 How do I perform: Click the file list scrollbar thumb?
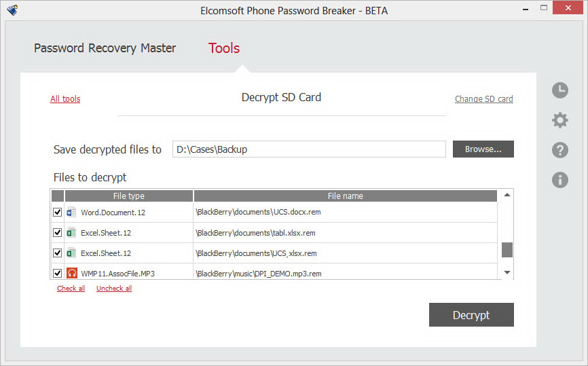pyautogui.click(x=507, y=250)
